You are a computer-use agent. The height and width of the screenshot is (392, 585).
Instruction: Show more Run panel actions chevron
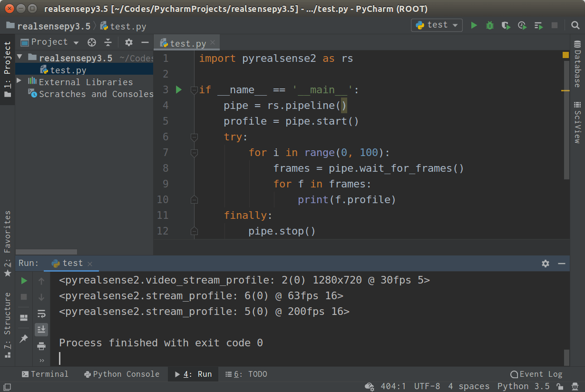tap(41, 361)
